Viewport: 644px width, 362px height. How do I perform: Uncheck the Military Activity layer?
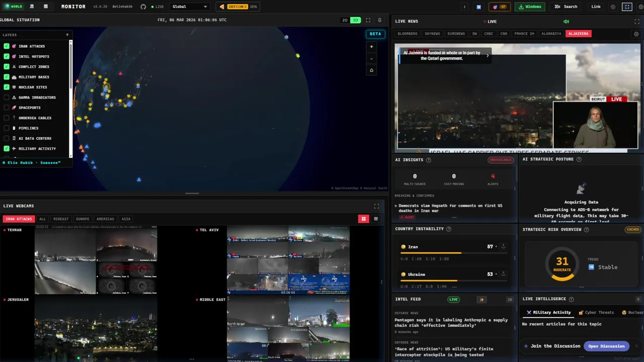(7, 148)
